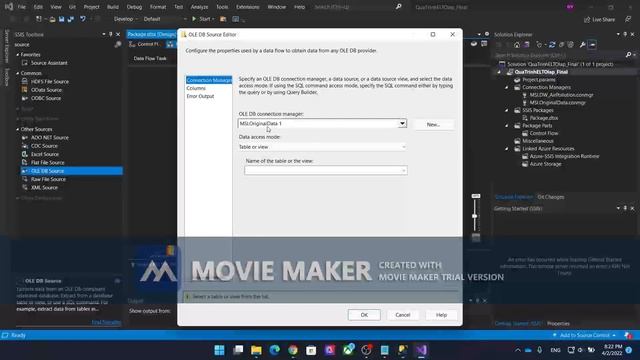Select OLE DB Source in toolbox
640x360 pixels.
[71, 171]
